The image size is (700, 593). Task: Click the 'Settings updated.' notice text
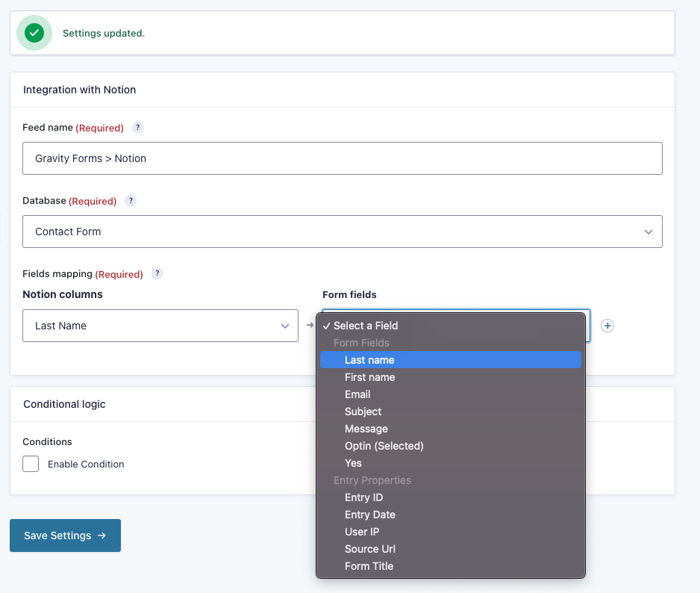click(x=104, y=34)
